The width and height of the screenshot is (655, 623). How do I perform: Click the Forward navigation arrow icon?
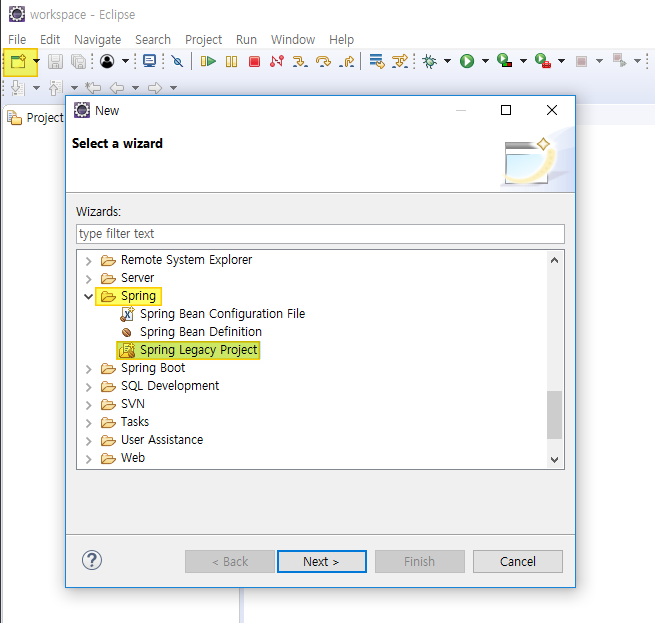point(155,88)
